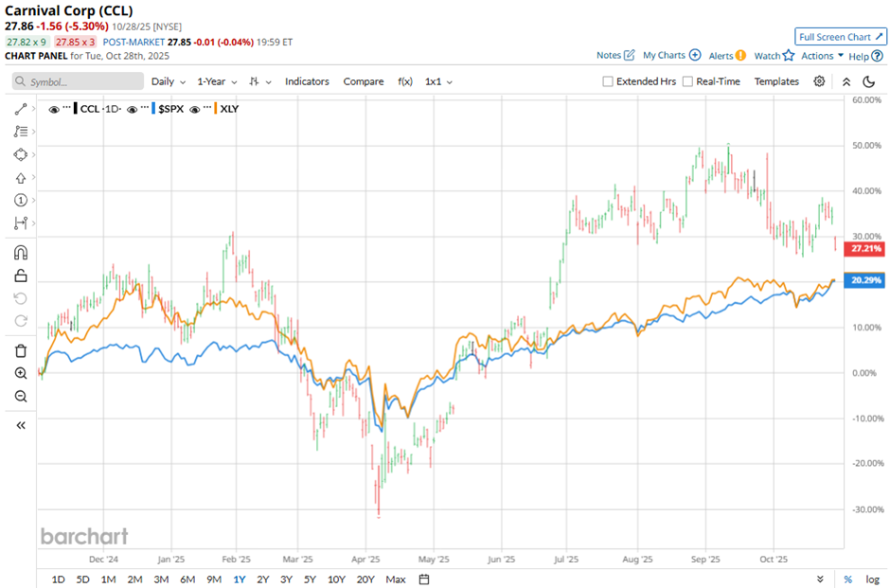Open the Actions dropdown menu

[822, 56]
